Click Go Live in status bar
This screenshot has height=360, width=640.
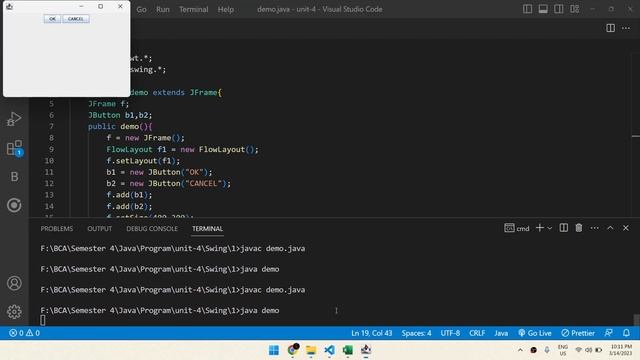click(x=535, y=333)
